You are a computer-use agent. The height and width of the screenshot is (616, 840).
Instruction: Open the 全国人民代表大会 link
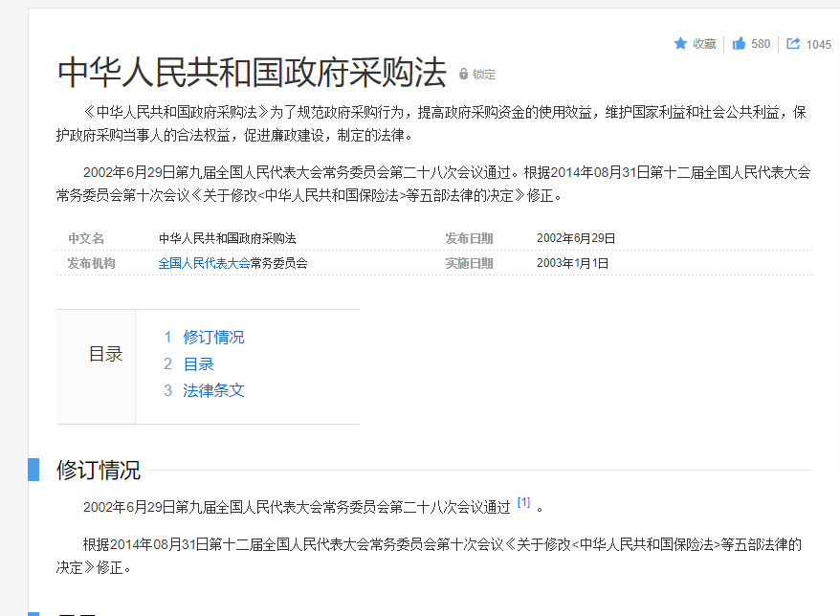tap(204, 263)
